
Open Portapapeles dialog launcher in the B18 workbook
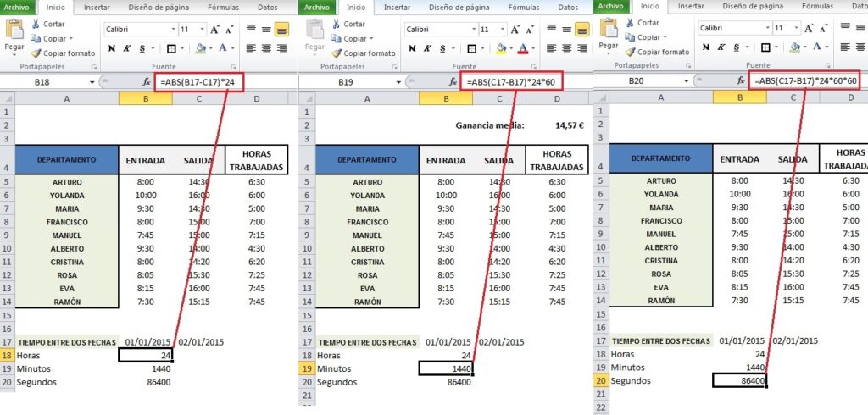[93, 65]
